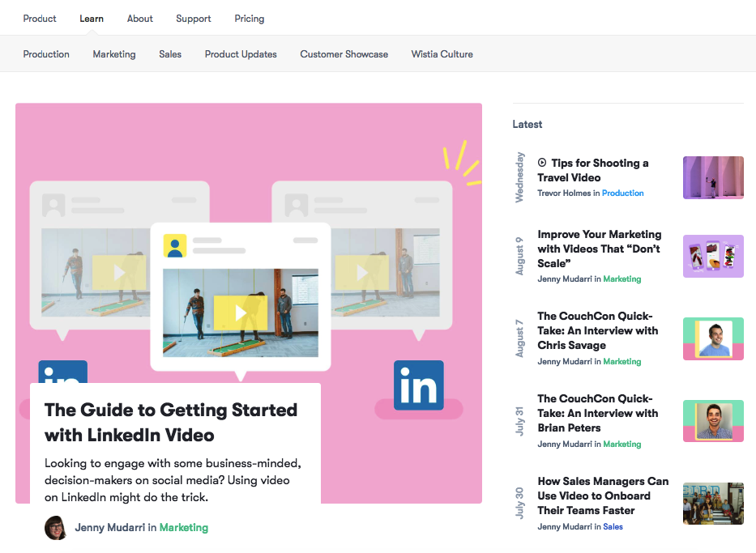Switch to the Production category
The height and width of the screenshot is (553, 756).
[46, 54]
